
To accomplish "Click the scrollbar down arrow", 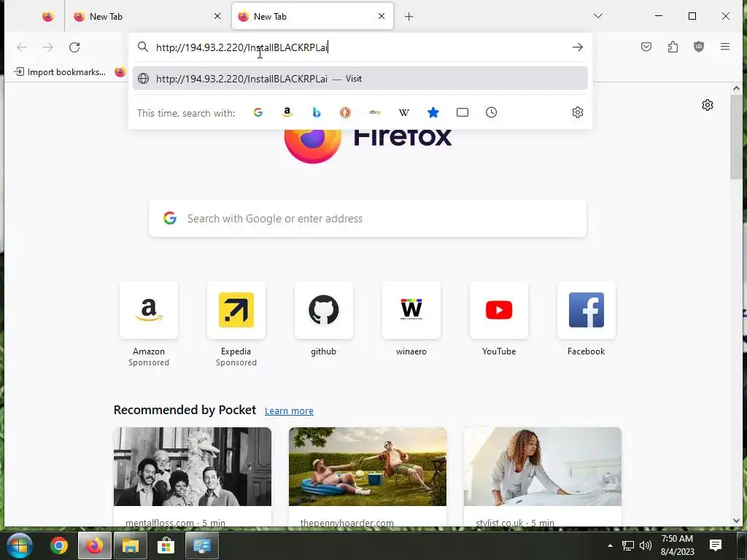I will click(736, 521).
